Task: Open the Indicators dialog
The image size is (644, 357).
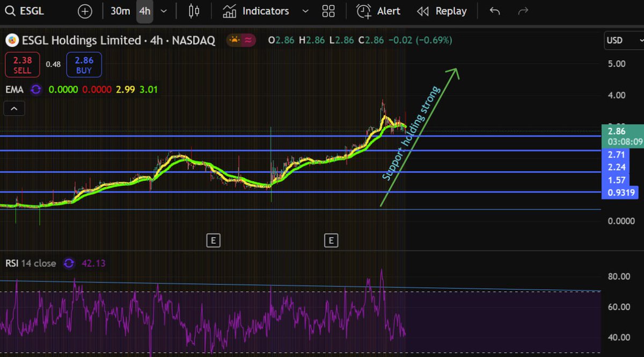Action: [x=256, y=11]
